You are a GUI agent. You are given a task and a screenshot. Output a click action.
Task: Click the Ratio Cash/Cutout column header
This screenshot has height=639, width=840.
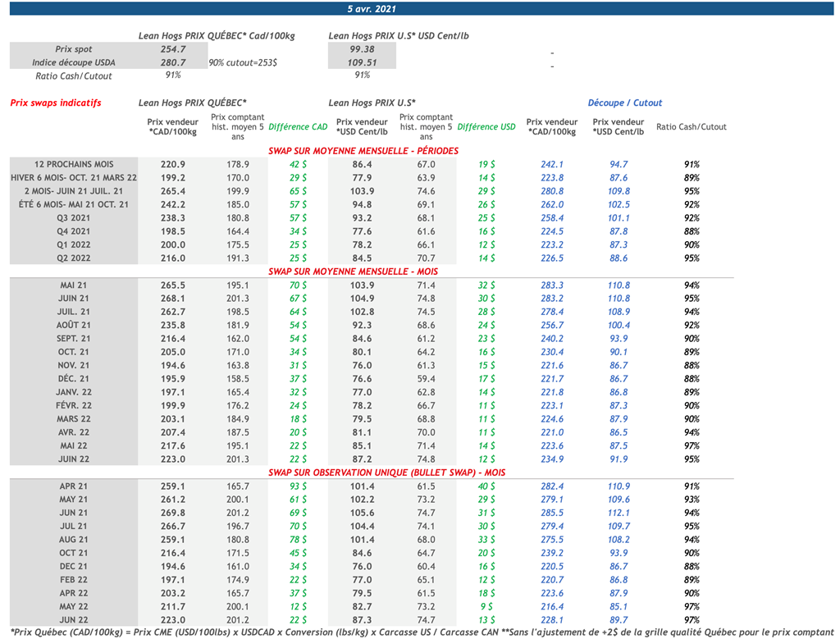[691, 127]
